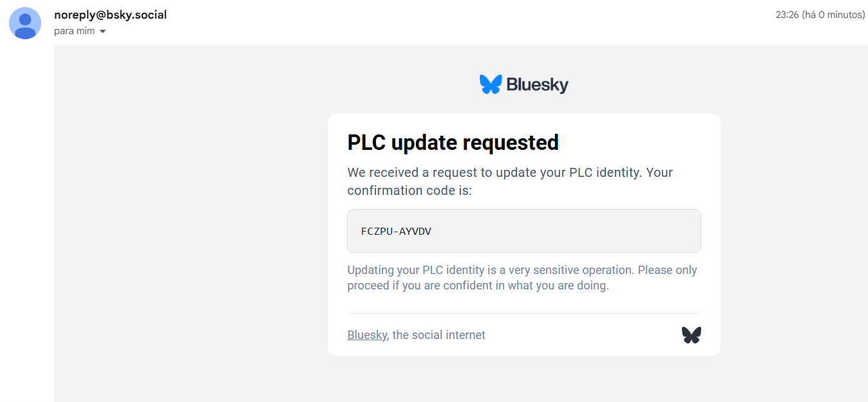Viewport: 868px width, 402px height.
Task: Click 'the social internet' footer text
Action: coord(439,334)
